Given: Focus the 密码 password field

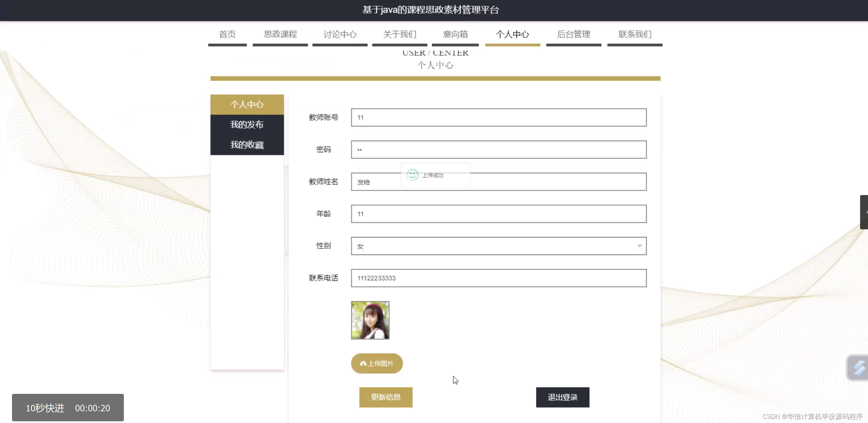Looking at the screenshot, I should tap(498, 149).
